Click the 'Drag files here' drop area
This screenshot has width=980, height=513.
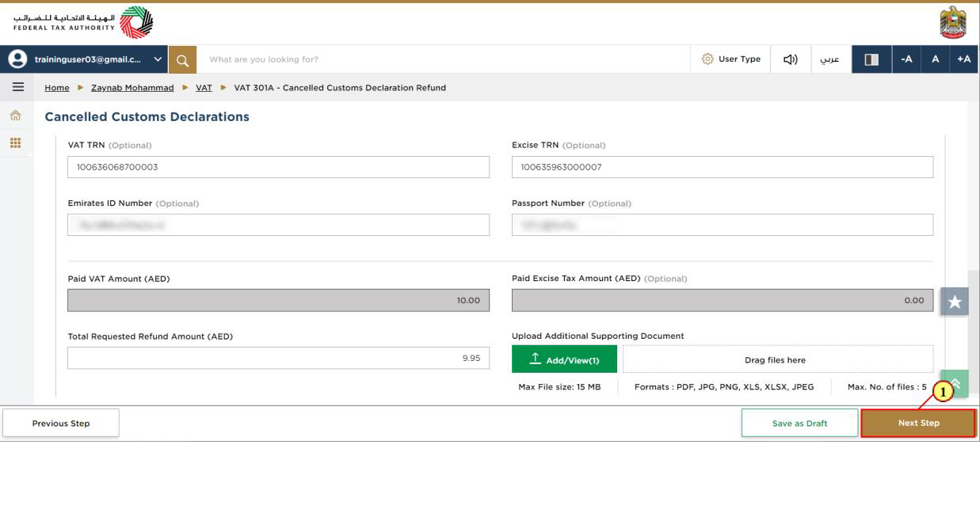pos(778,359)
